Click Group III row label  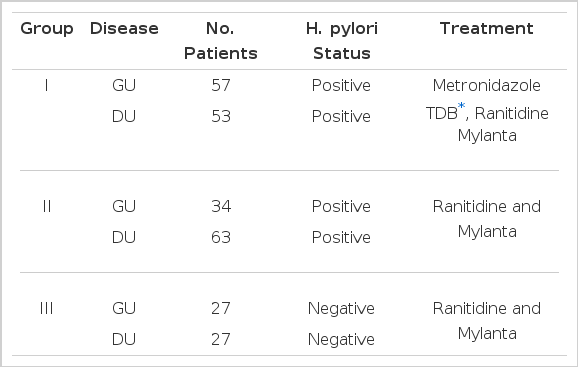point(46,308)
